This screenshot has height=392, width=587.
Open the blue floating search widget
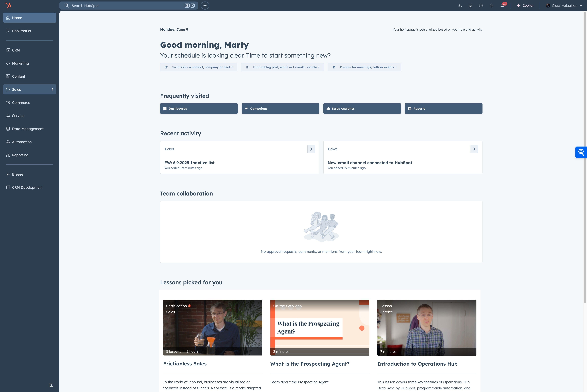click(x=581, y=152)
